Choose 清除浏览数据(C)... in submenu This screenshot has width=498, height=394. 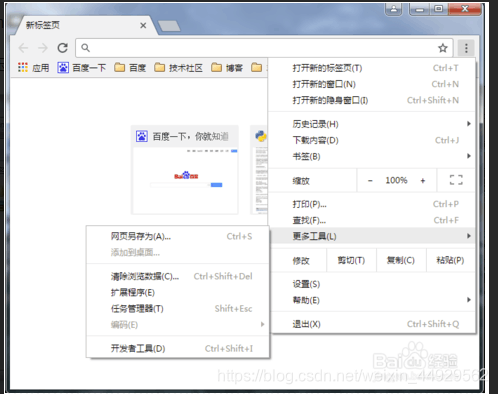[178, 276]
